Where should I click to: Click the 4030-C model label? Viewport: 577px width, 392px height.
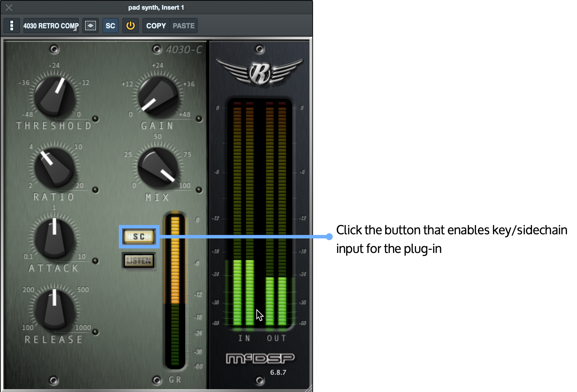click(x=183, y=50)
